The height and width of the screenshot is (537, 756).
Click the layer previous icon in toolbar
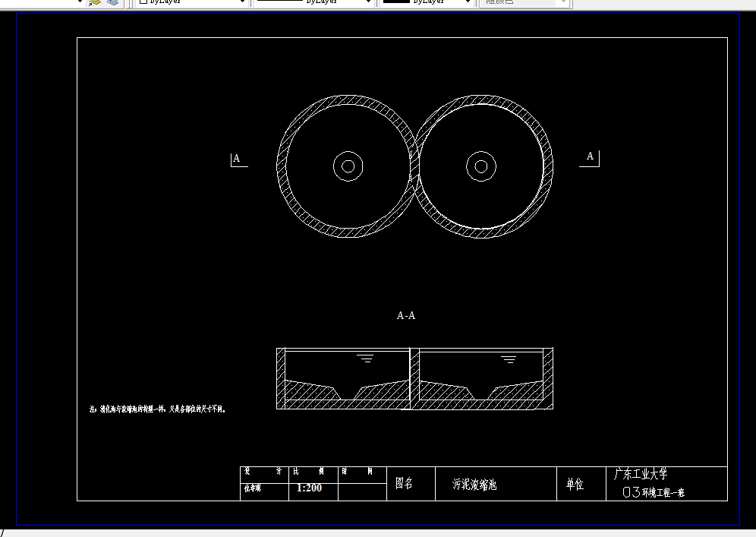(94, 2)
